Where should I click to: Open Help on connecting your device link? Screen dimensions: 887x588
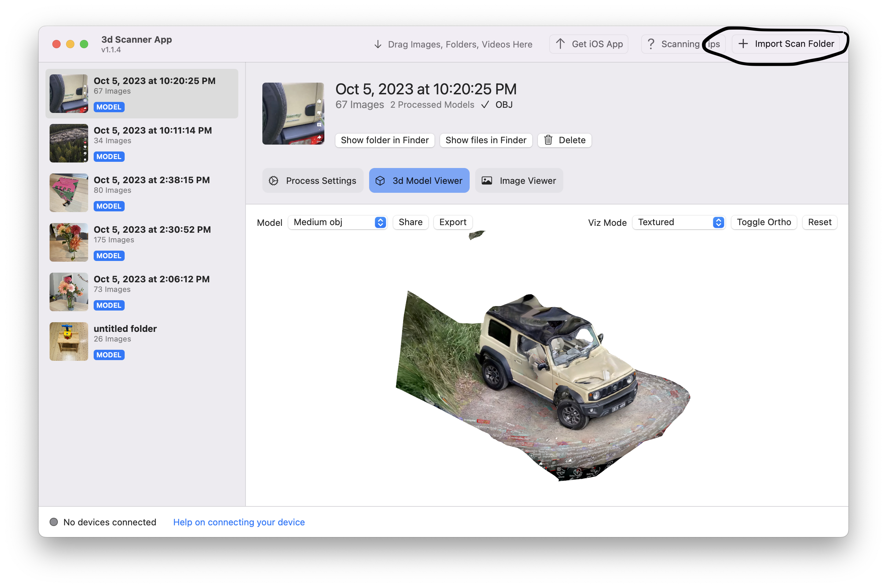click(x=239, y=522)
